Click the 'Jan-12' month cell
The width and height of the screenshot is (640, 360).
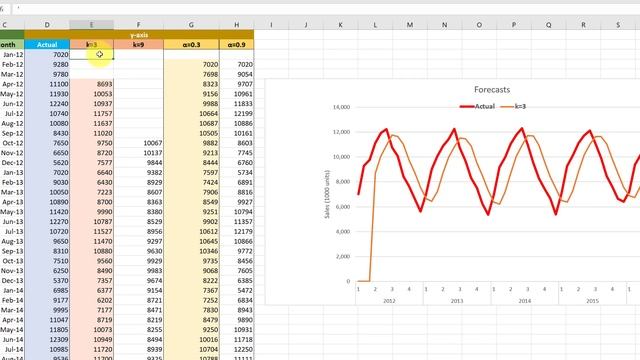[12, 54]
